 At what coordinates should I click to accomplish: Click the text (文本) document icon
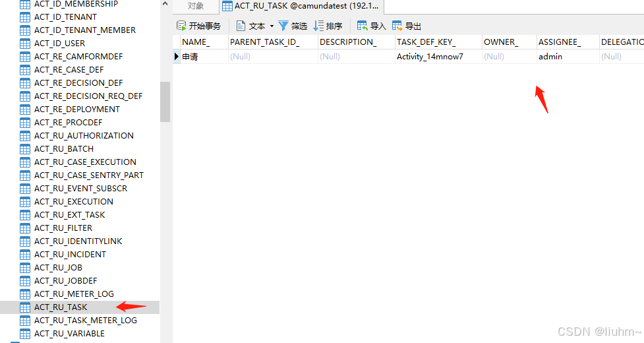(x=241, y=26)
